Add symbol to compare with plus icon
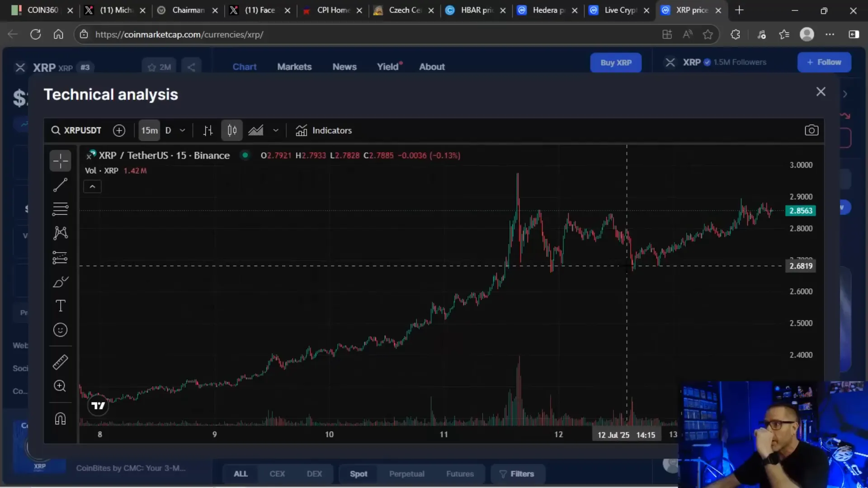The width and height of the screenshot is (868, 488). [x=119, y=131]
